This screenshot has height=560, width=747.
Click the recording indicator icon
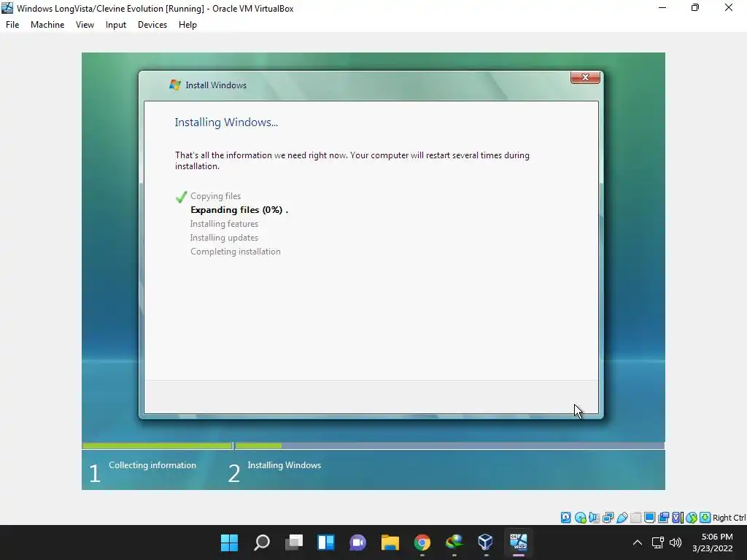click(x=663, y=518)
